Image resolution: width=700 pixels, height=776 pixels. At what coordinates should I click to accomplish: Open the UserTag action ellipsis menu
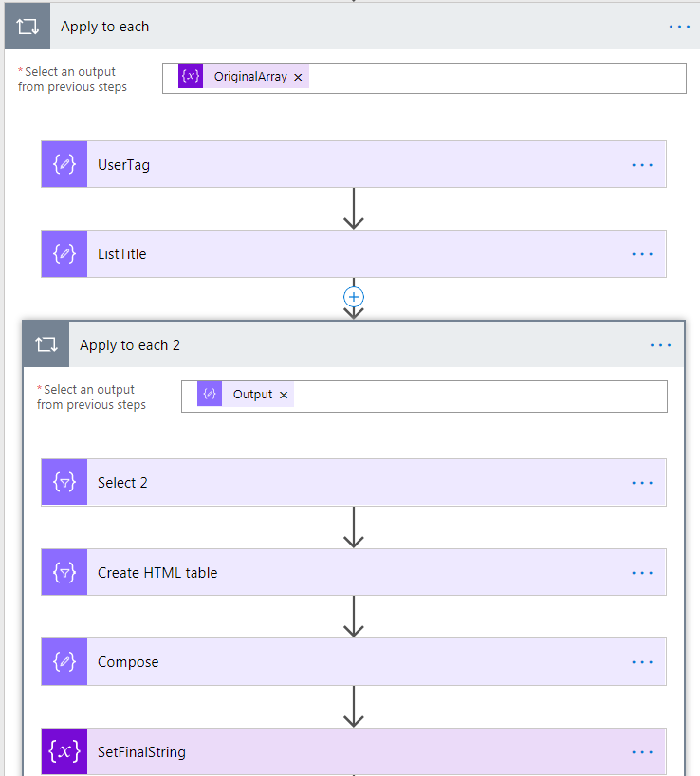tap(642, 163)
